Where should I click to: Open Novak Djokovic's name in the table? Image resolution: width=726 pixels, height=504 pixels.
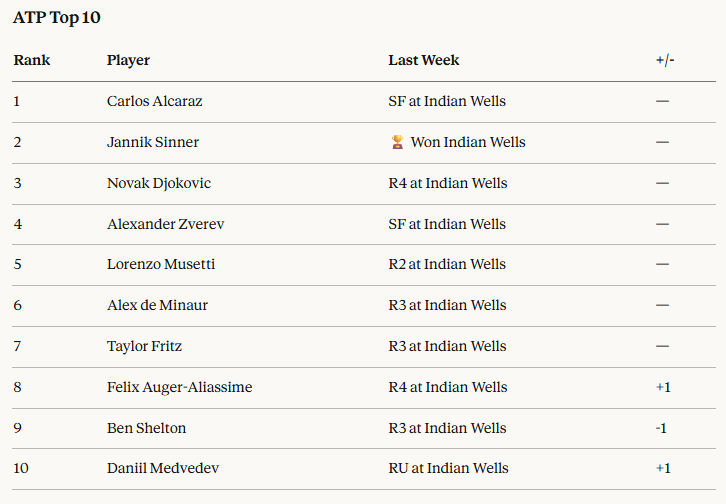click(x=159, y=183)
